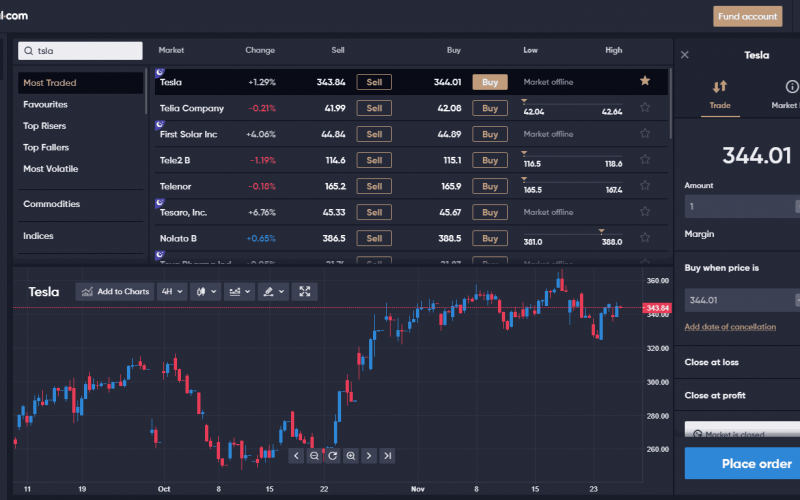Open the Market info tab
This screenshot has width=800, height=500.
(x=786, y=94)
